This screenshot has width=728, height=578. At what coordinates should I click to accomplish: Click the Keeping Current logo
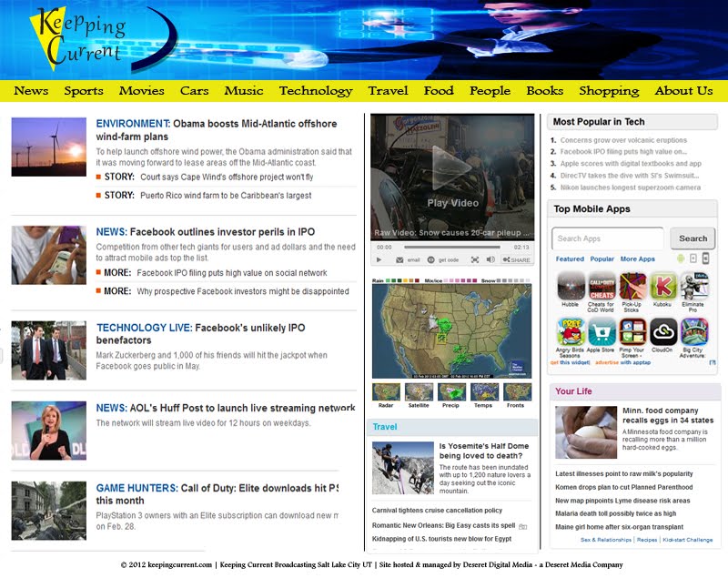pos(103,39)
